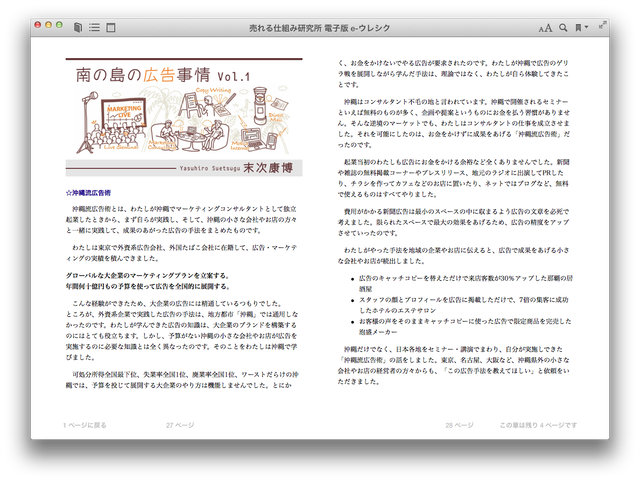Screen dimensions: 640x482
Task: Open the notes panel icon
Action: [111, 28]
